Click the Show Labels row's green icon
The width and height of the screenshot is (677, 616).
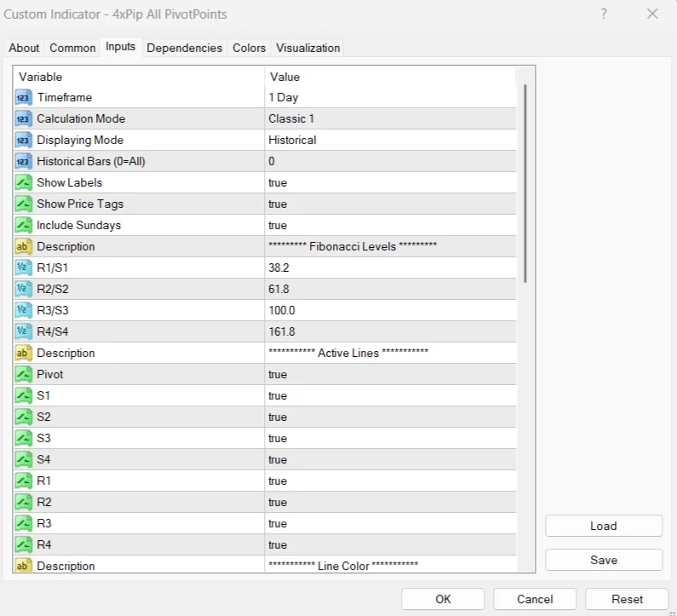(23, 182)
